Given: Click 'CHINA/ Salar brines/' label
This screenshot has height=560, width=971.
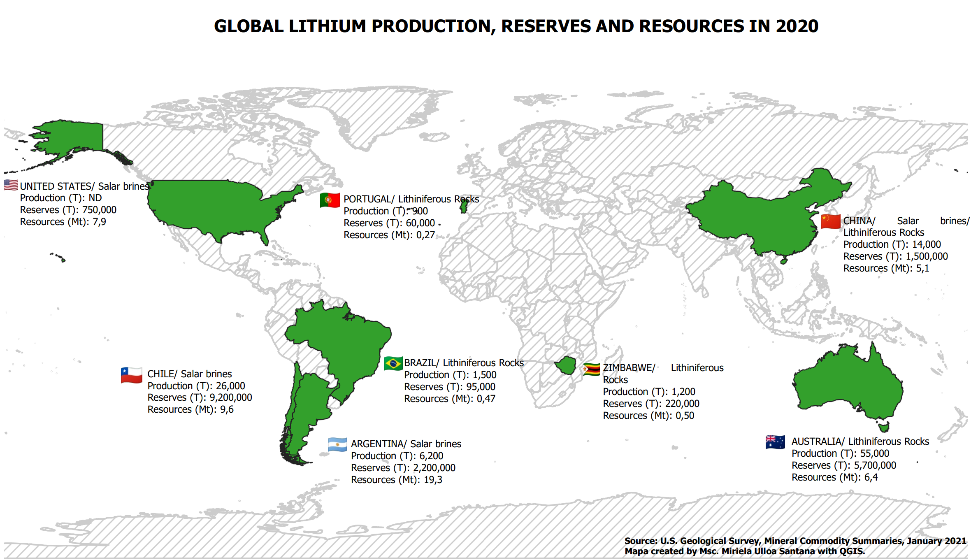Looking at the screenshot, I should pos(906,221).
